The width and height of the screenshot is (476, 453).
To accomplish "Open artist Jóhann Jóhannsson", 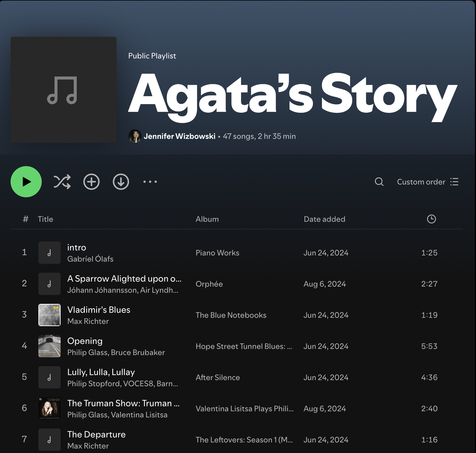I will click(x=102, y=290).
